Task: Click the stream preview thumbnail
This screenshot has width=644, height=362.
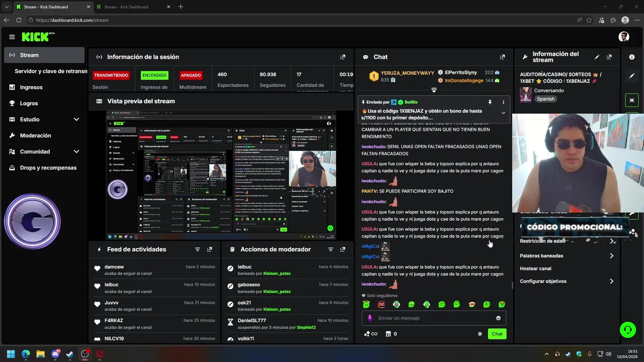Action: click(221, 175)
